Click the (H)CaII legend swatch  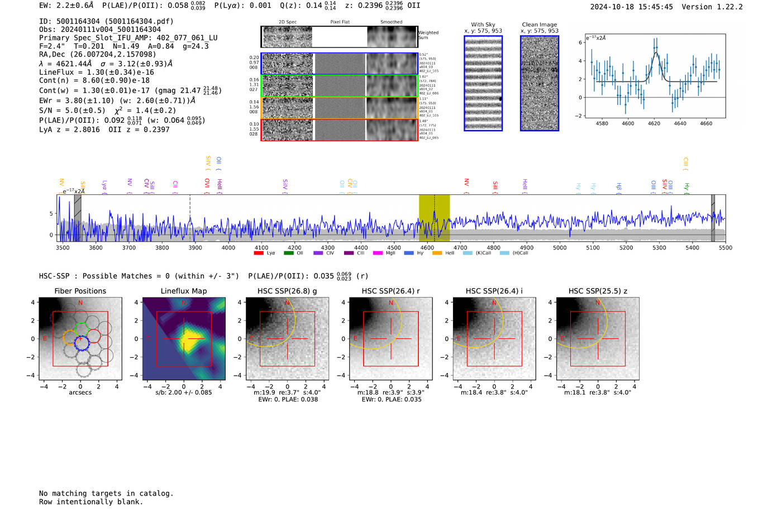click(x=504, y=253)
